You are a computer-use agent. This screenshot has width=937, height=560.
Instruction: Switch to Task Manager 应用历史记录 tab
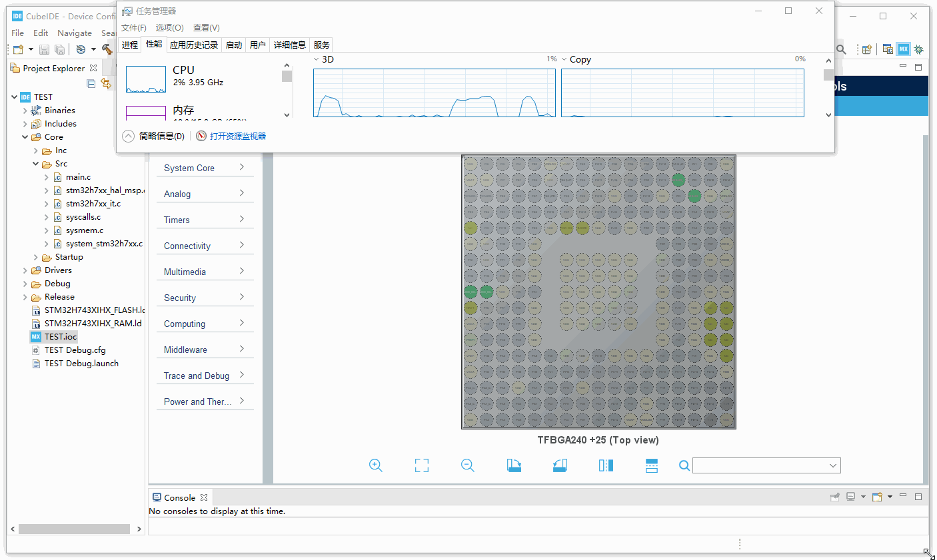pos(194,45)
